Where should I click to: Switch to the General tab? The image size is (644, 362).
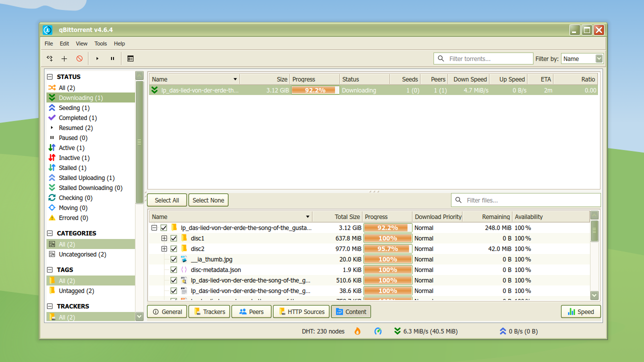click(166, 311)
